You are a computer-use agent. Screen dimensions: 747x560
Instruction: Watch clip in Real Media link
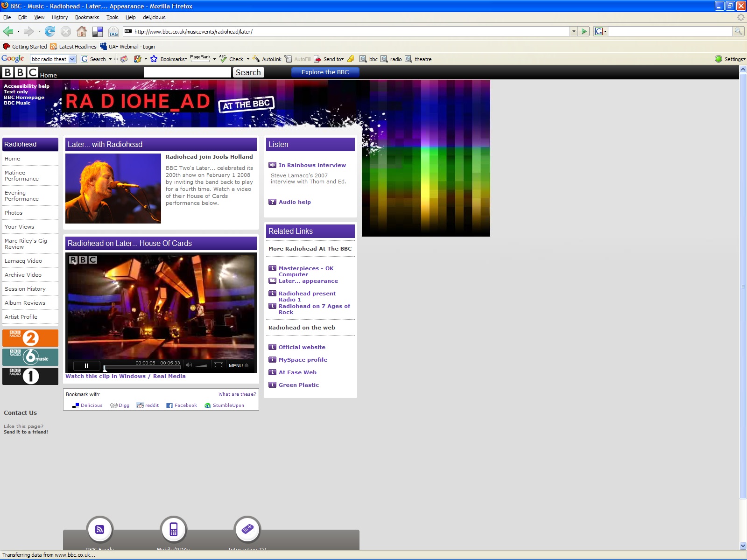(x=169, y=376)
